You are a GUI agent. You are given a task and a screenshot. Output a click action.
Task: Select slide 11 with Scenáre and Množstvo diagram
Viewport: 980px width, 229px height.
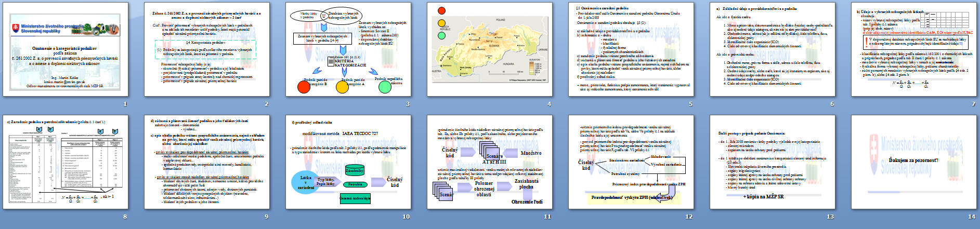(490, 162)
